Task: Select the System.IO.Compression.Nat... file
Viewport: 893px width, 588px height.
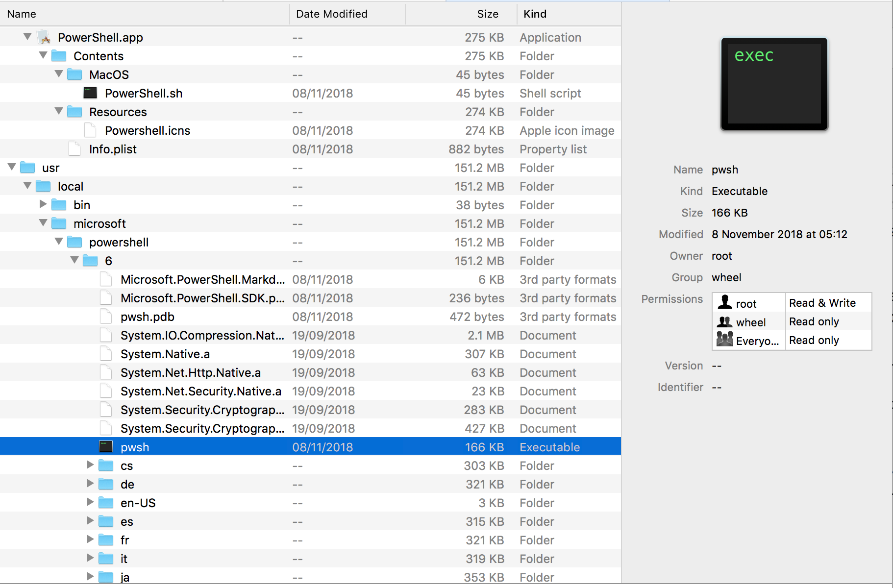Action: pyautogui.click(x=310, y=335)
